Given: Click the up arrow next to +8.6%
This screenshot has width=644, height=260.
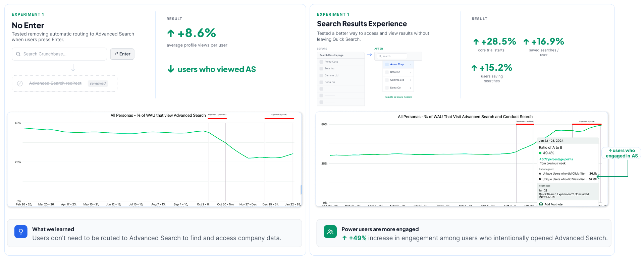Looking at the screenshot, I should pyautogui.click(x=171, y=33).
